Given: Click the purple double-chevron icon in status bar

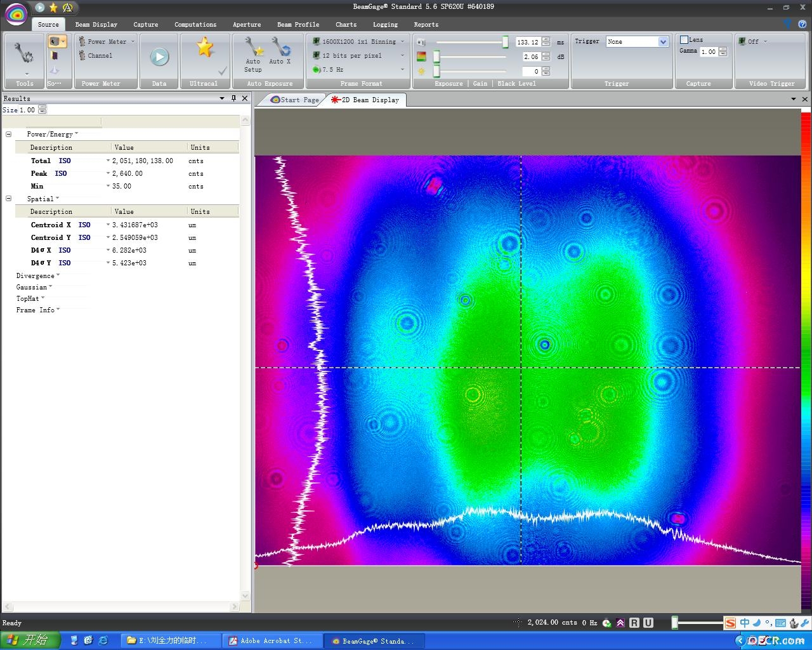Looking at the screenshot, I should [620, 623].
